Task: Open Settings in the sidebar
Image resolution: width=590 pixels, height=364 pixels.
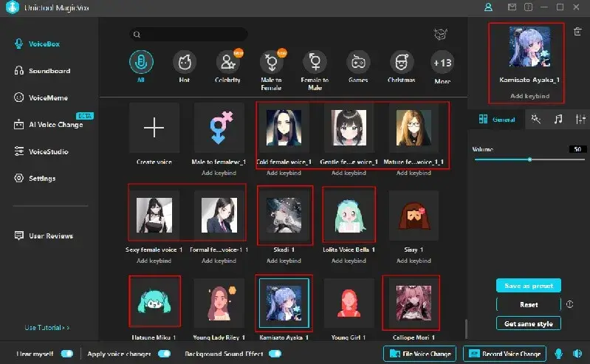Action: 35,179
